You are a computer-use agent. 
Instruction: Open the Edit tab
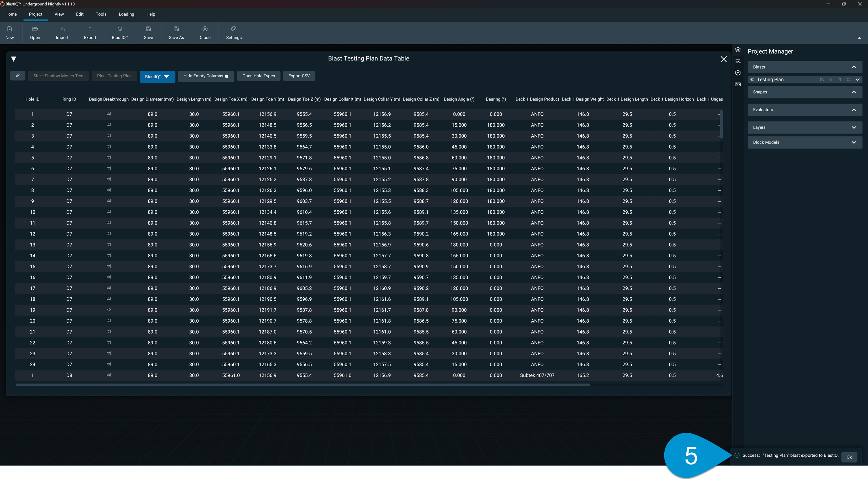[79, 14]
